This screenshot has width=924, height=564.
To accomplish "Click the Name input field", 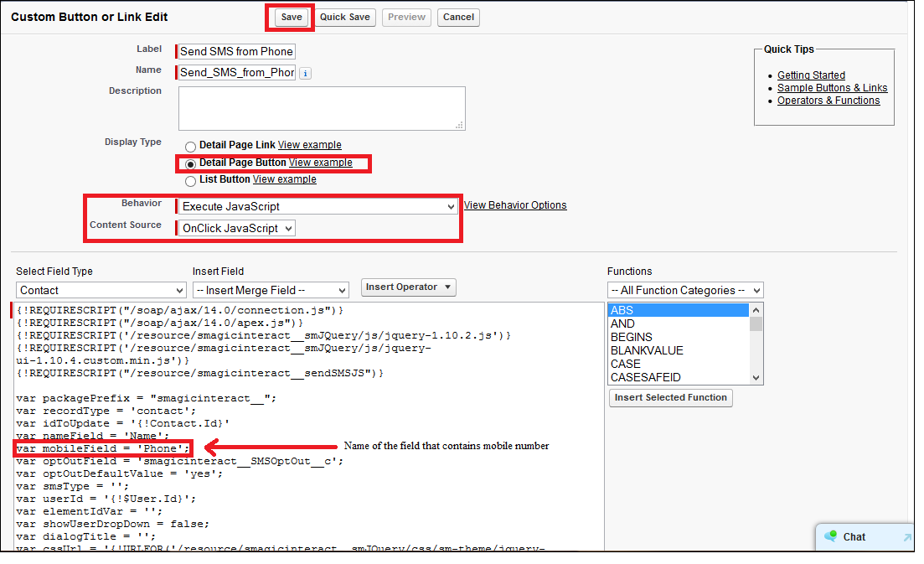I will (236, 72).
